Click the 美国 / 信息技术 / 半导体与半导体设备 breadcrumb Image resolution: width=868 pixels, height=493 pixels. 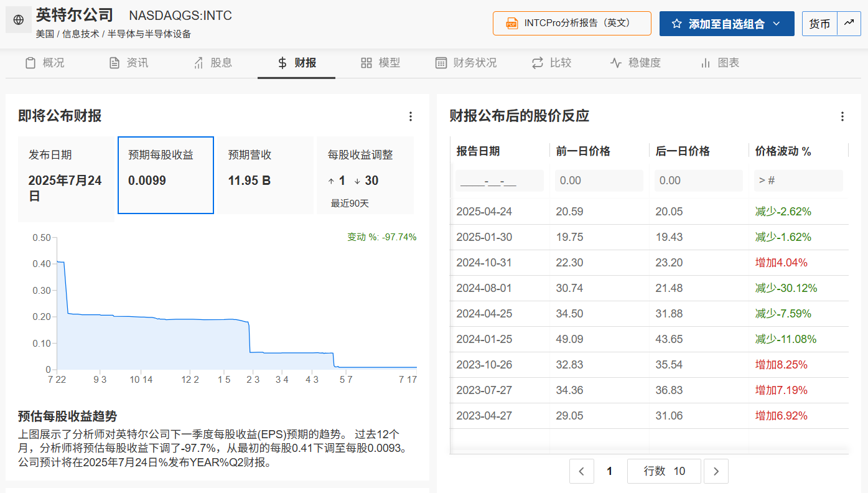click(113, 34)
